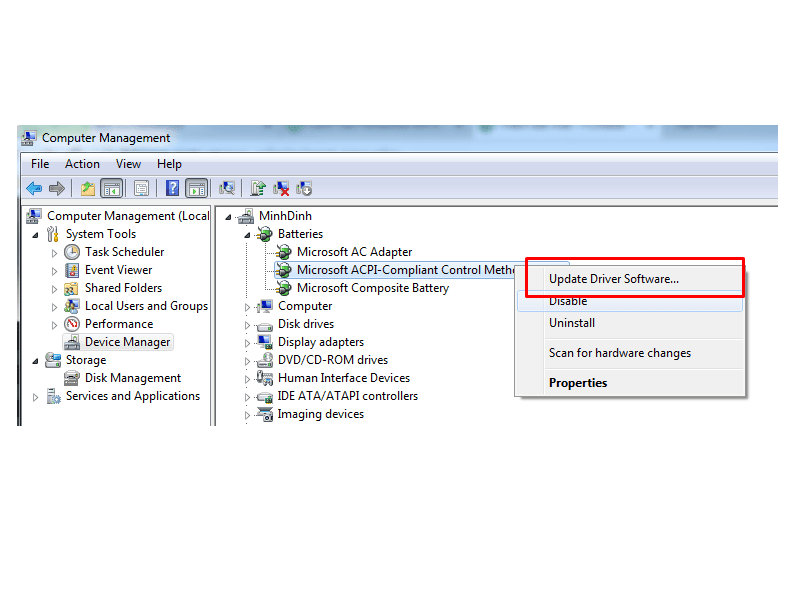800x600 pixels.
Task: Open the File menu
Action: coord(40,164)
